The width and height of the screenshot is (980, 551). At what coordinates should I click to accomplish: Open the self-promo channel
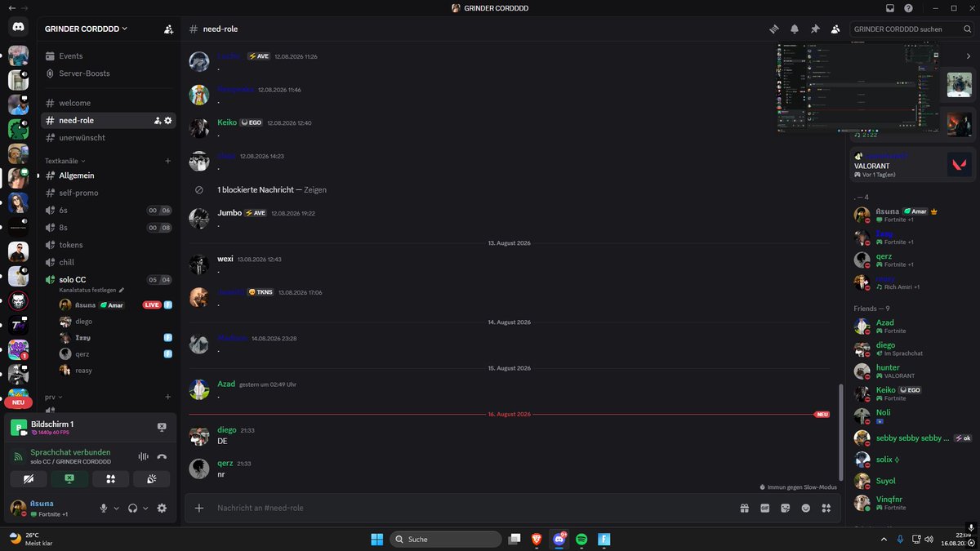point(109,193)
